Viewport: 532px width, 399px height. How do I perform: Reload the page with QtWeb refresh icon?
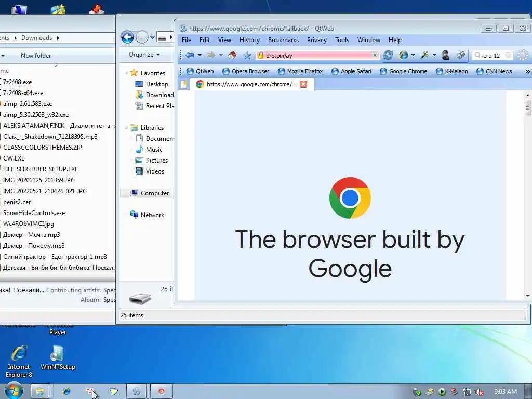click(x=388, y=55)
